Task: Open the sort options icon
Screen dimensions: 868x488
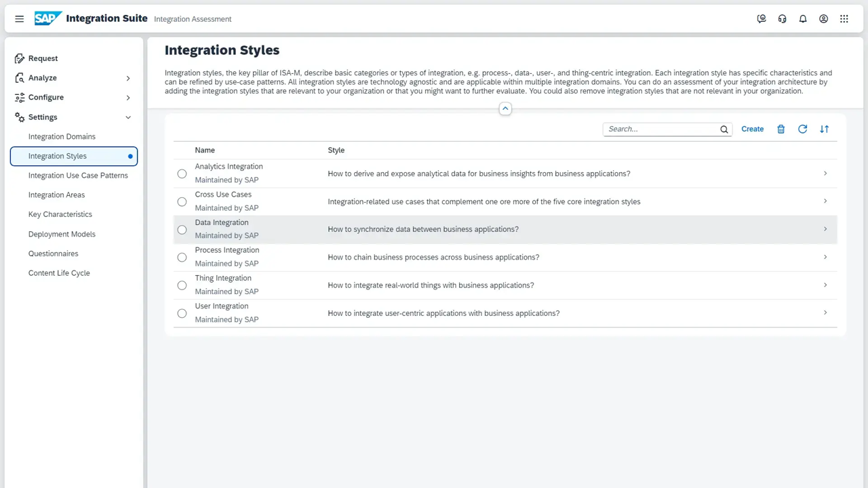Action: 824,129
